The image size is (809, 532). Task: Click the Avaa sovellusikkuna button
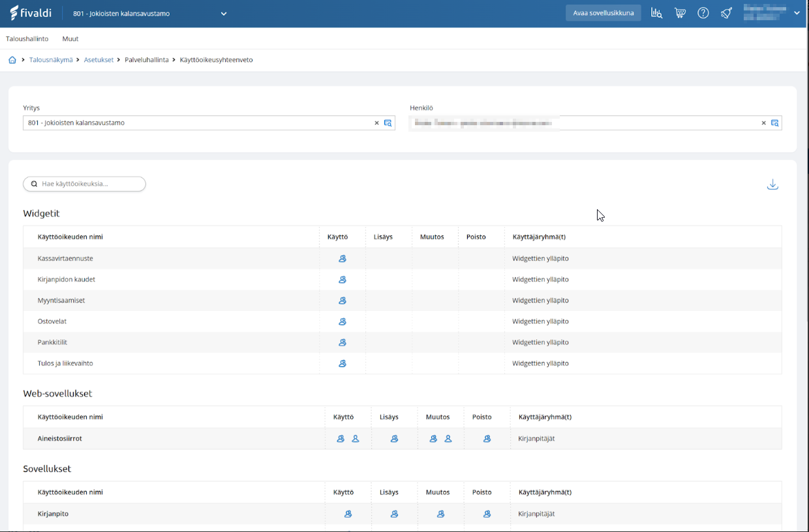[x=603, y=13]
